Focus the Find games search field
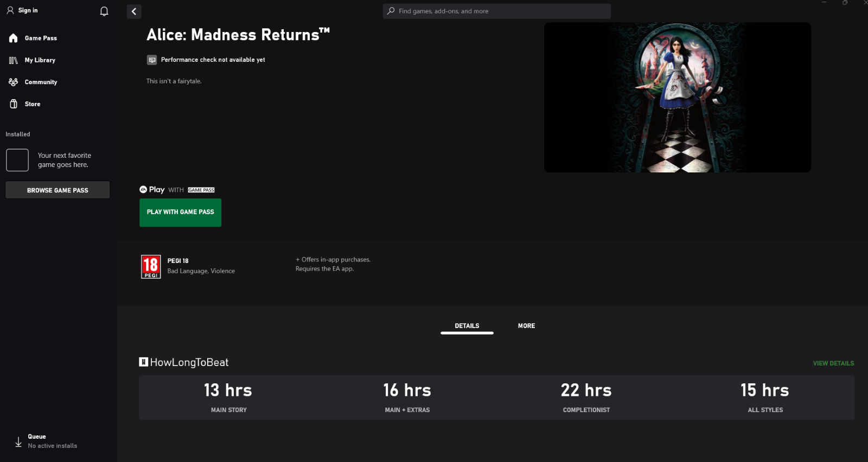This screenshot has width=868, height=462. point(497,11)
